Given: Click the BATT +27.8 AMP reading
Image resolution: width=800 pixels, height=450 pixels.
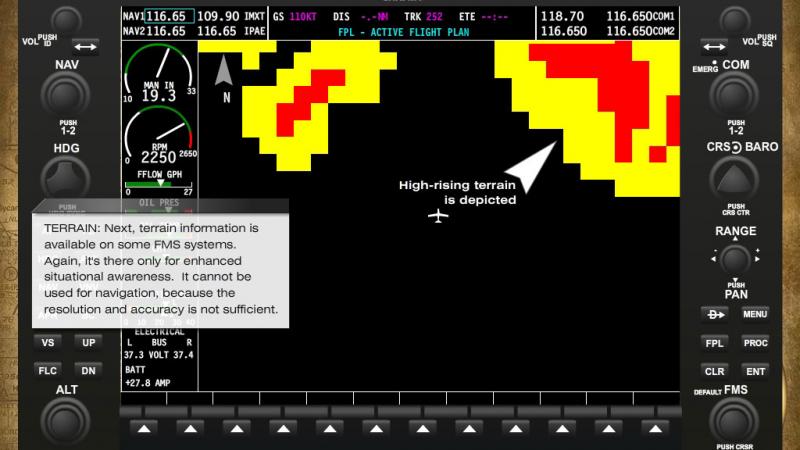Looking at the screenshot, I should pyautogui.click(x=147, y=376).
